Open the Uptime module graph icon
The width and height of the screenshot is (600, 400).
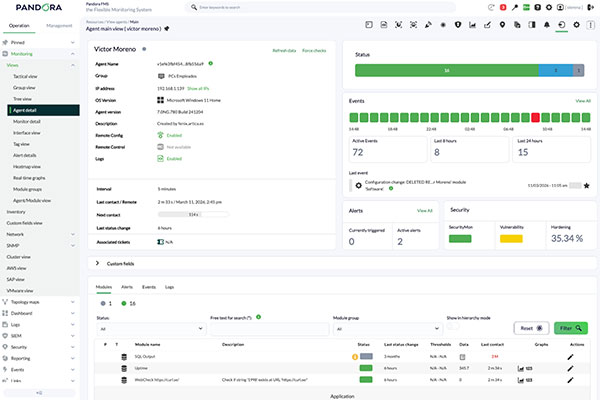point(520,369)
